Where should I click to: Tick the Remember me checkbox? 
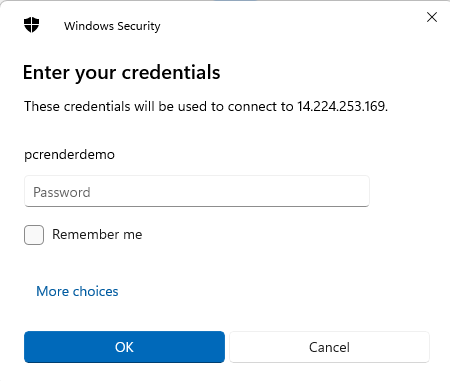[x=34, y=235]
